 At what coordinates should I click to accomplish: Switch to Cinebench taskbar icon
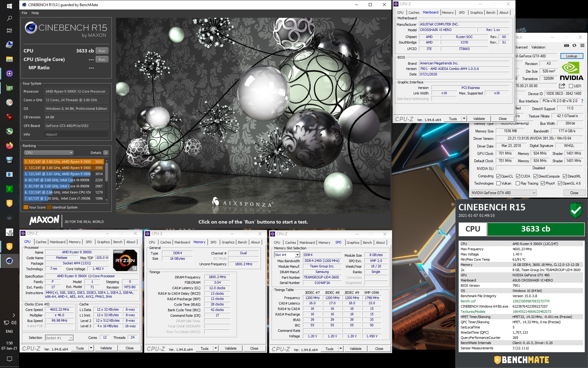(x=9, y=261)
